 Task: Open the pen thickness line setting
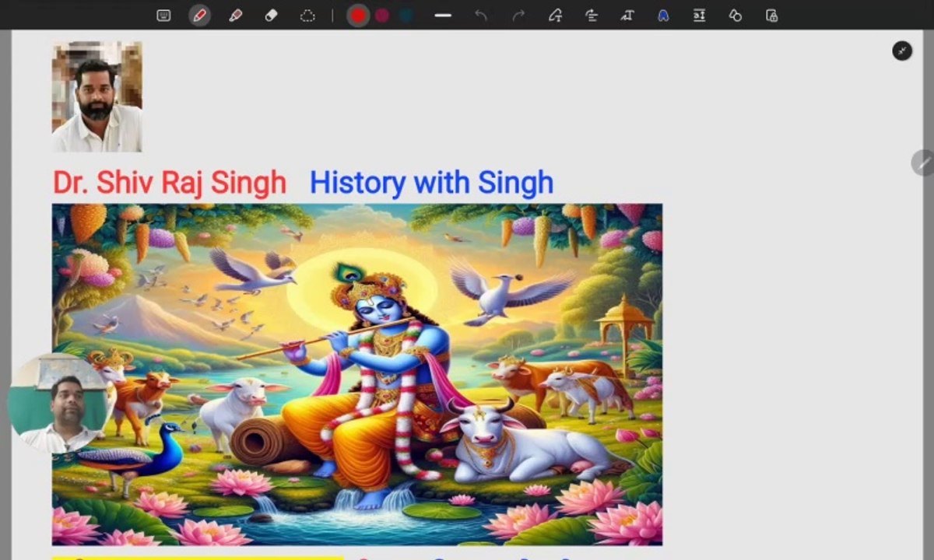443,15
